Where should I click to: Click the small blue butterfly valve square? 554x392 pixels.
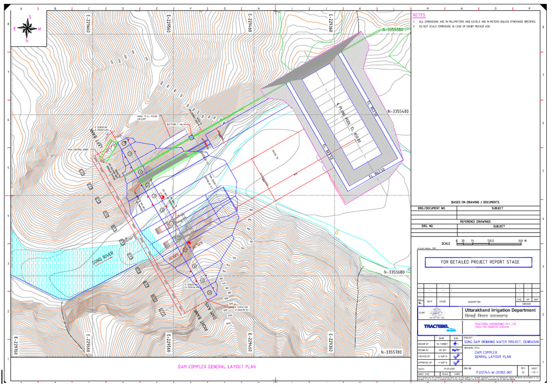coord(191,137)
